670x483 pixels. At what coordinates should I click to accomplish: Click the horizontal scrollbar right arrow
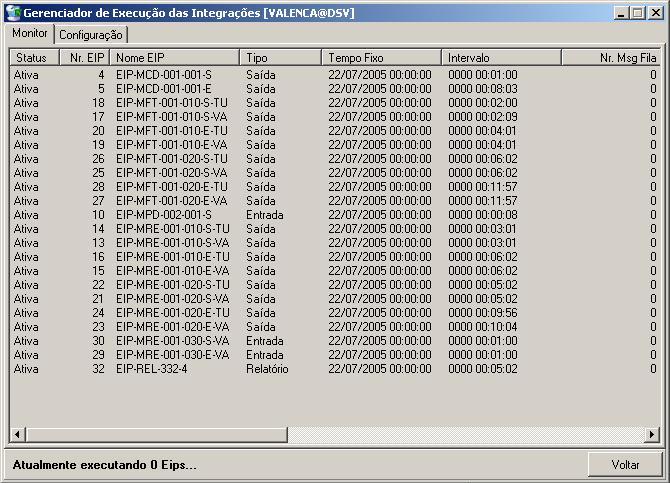652,434
